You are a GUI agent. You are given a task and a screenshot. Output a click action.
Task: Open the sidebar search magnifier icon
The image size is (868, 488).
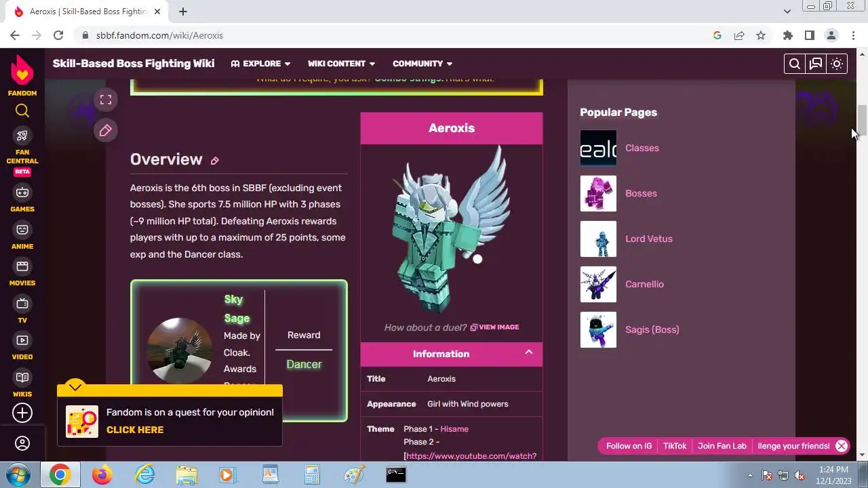click(22, 110)
